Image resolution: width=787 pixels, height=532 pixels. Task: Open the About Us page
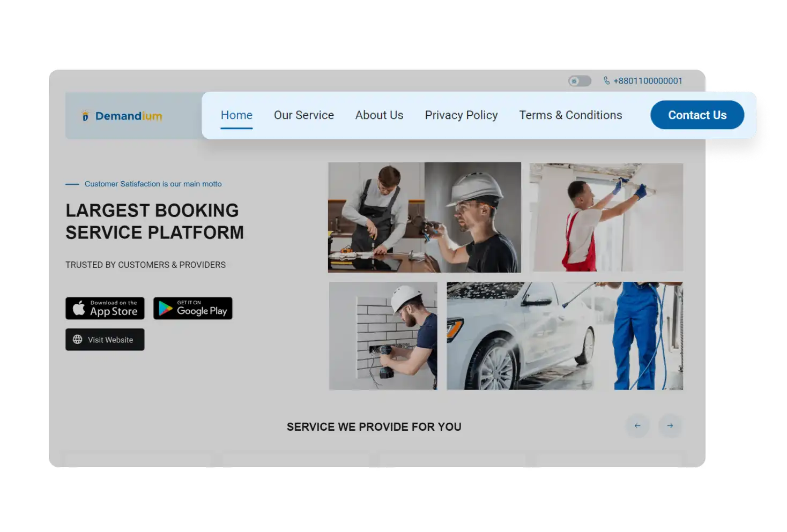(379, 115)
